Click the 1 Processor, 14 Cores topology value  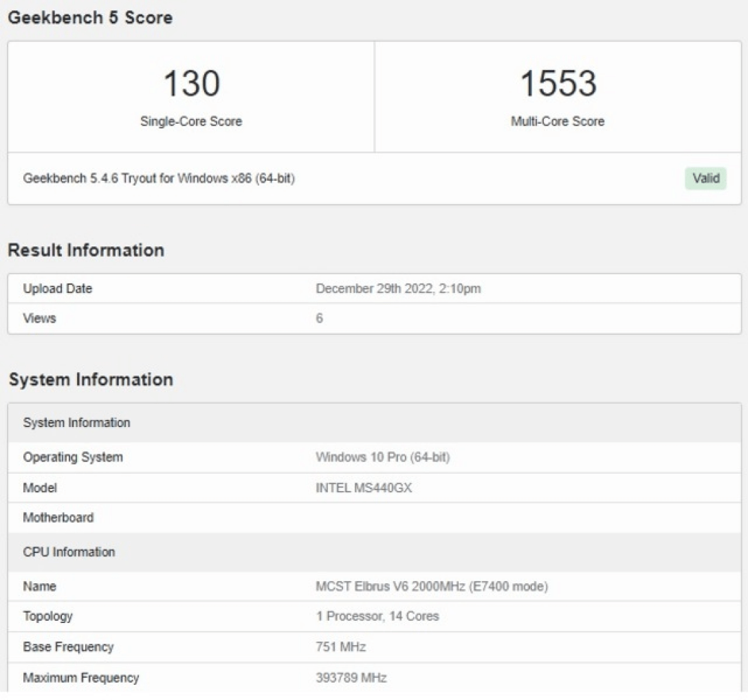coord(377,616)
